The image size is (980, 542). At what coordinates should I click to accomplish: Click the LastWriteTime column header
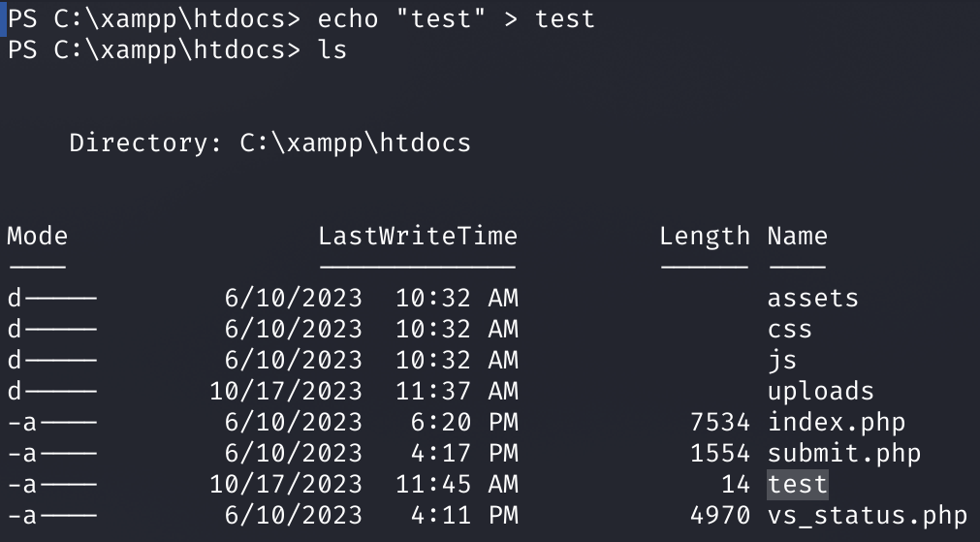pos(418,237)
